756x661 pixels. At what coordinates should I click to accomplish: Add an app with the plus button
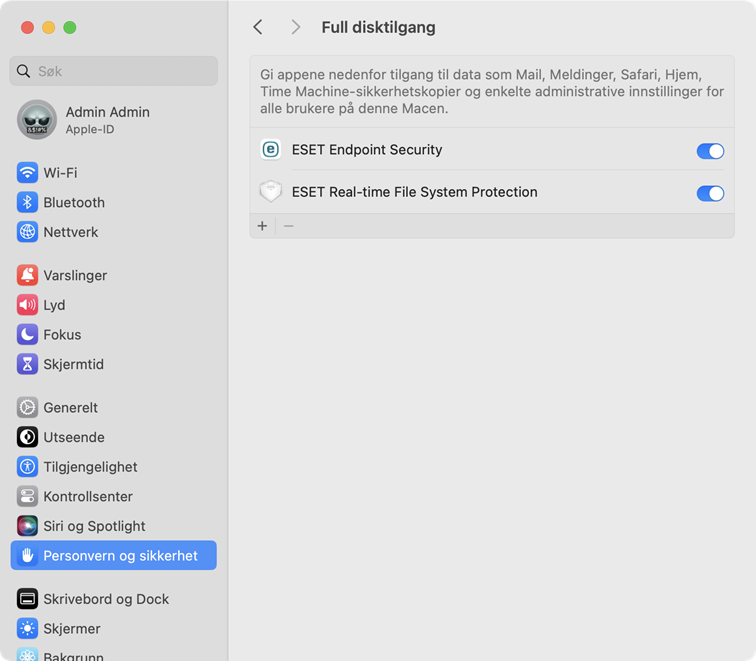point(262,226)
